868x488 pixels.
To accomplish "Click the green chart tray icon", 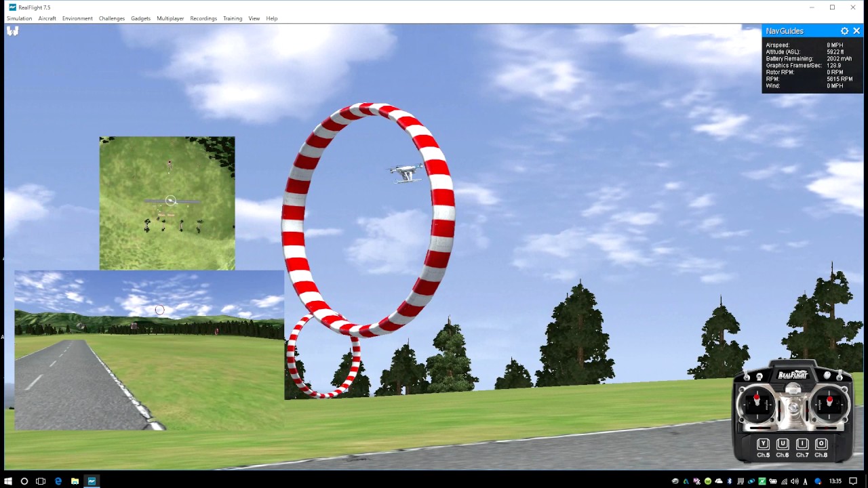I will (762, 481).
